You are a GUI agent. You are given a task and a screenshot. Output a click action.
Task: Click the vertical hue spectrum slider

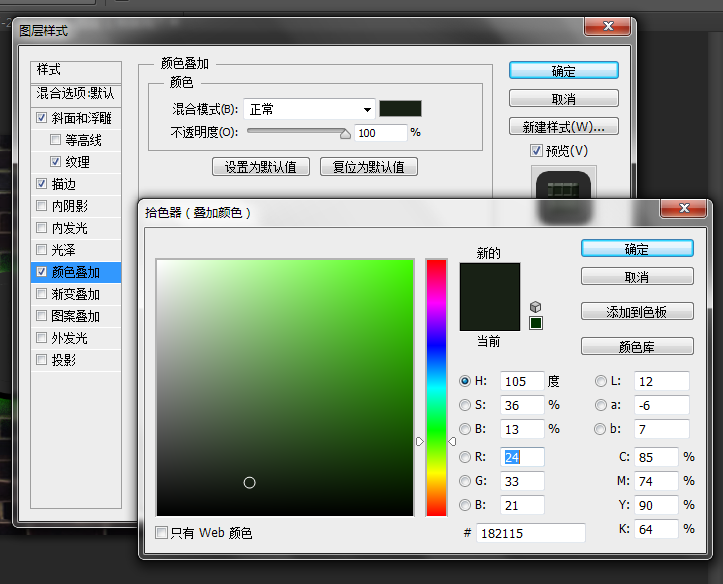(x=436, y=387)
